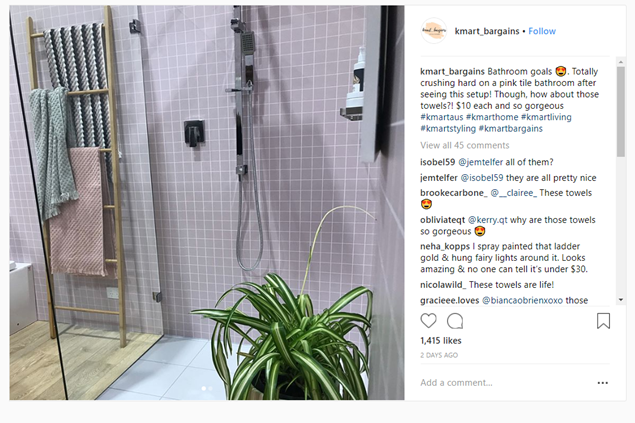
Task: Open comment bubble icon
Action: tap(455, 321)
